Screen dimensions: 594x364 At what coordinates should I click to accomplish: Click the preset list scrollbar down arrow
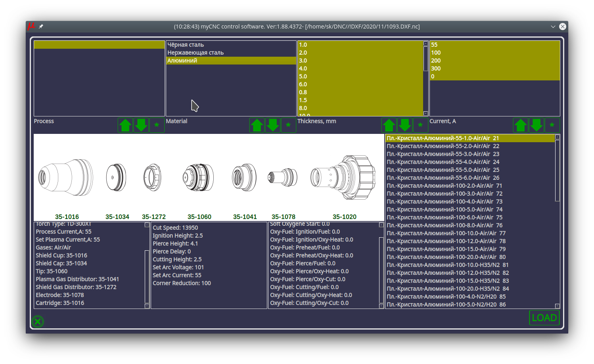click(557, 306)
